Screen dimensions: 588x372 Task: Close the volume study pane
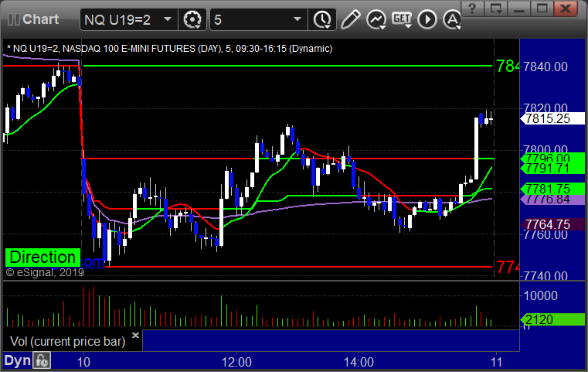click(135, 335)
